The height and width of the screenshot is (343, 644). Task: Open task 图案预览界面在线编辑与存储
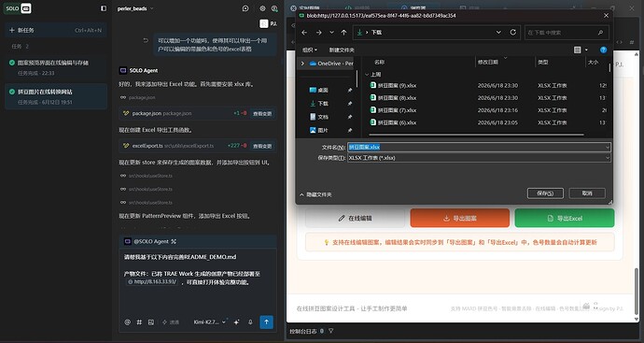click(56, 67)
